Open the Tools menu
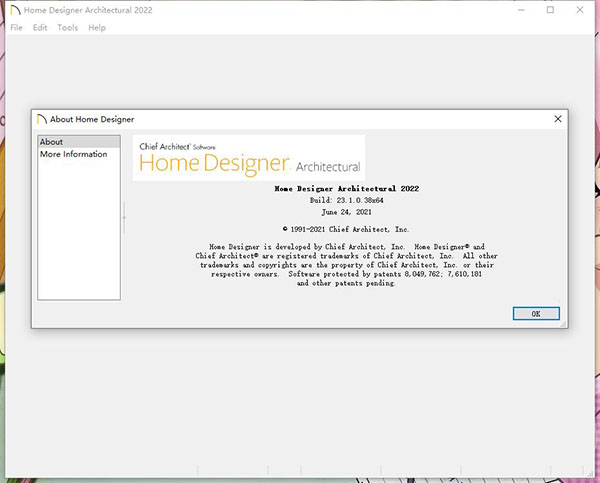Viewport: 600px width, 483px height. 68,28
